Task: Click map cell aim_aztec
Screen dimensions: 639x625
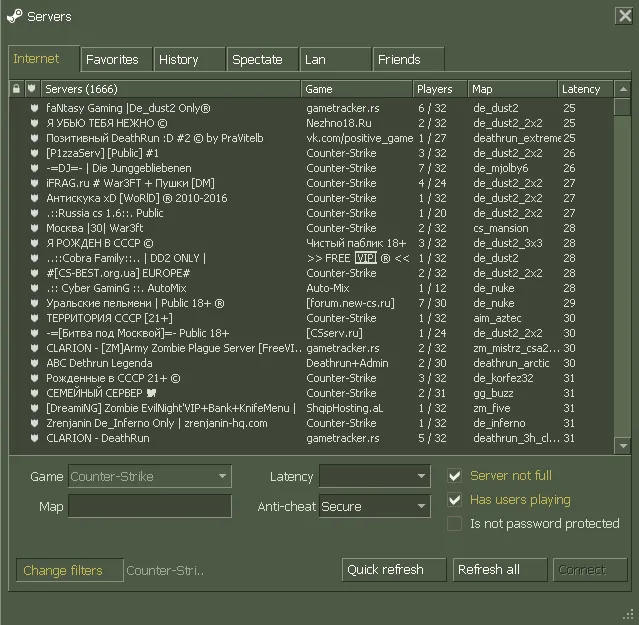Action: [x=497, y=318]
